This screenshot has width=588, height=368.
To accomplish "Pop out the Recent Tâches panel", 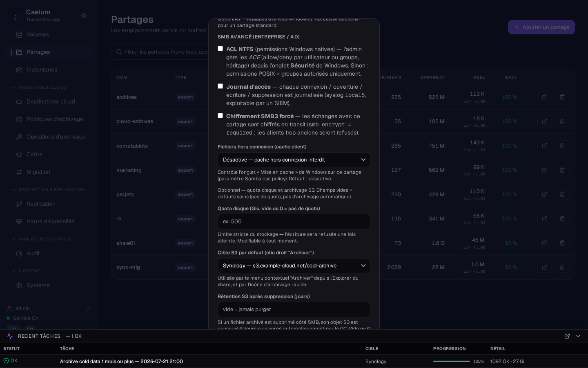I will click(567, 336).
